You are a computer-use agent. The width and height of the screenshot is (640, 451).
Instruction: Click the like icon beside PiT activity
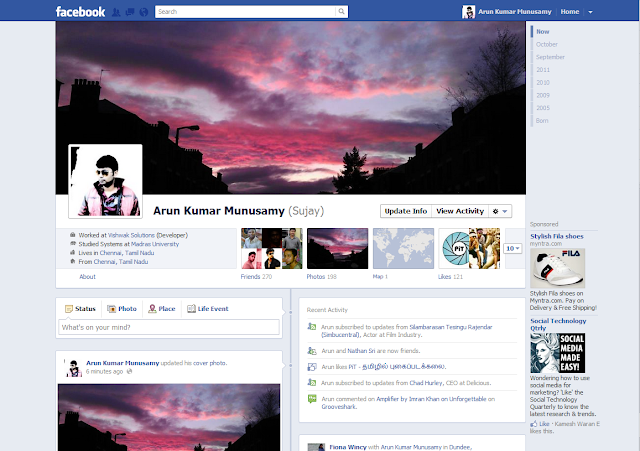312,367
